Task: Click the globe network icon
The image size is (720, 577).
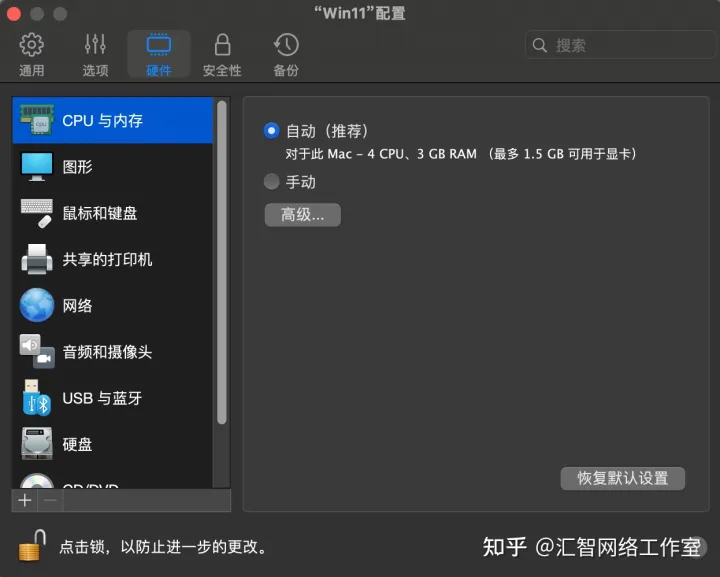Action: (37, 305)
